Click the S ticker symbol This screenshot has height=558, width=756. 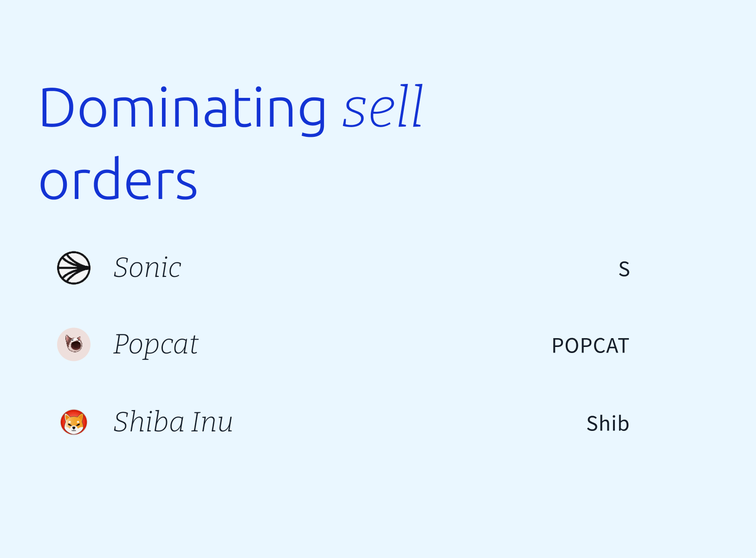(624, 269)
